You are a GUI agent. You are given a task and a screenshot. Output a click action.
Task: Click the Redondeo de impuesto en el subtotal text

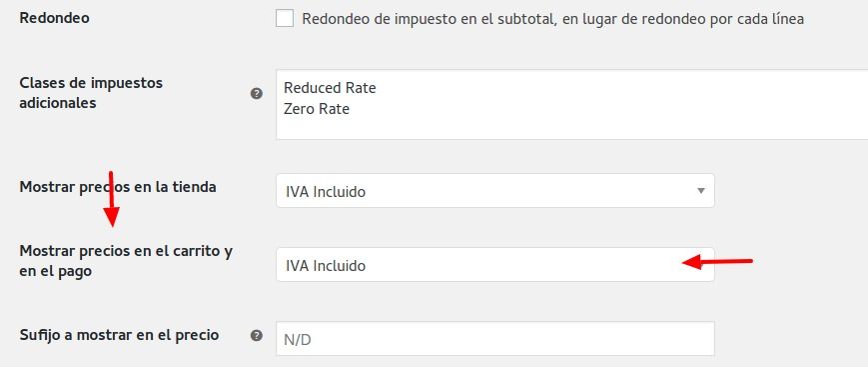(x=552, y=19)
